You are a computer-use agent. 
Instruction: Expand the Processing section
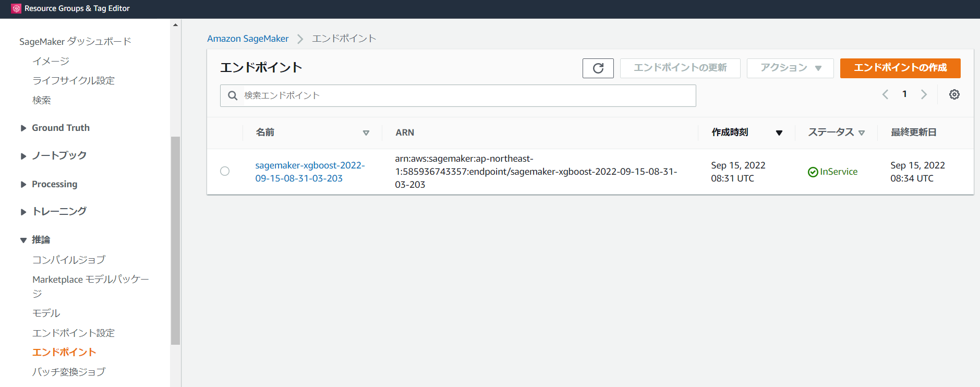(23, 185)
